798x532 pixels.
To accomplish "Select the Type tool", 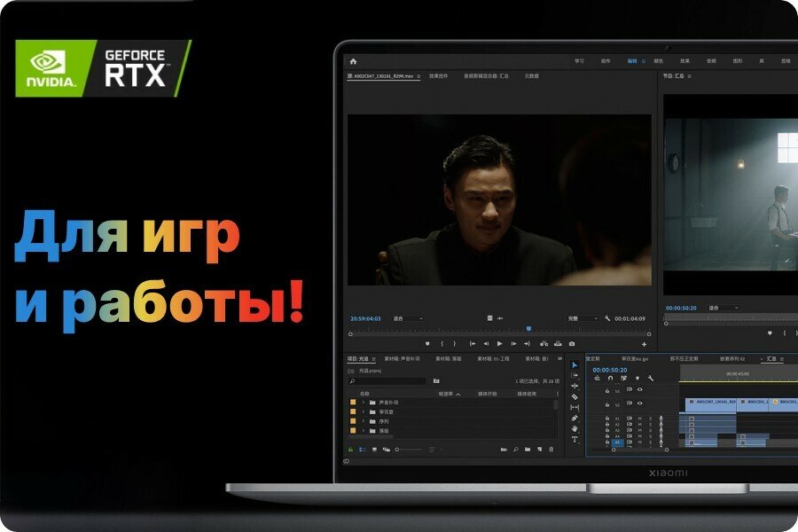I will 575,440.
